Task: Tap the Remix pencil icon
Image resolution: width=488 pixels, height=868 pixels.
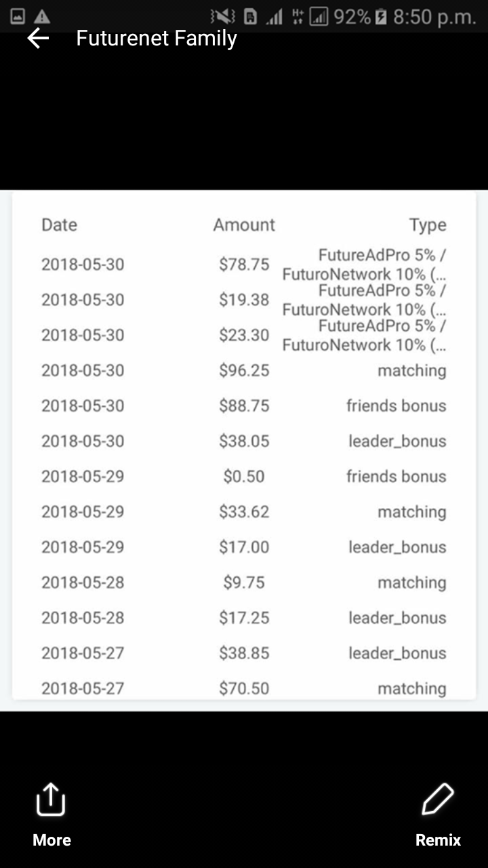Action: pos(438,800)
